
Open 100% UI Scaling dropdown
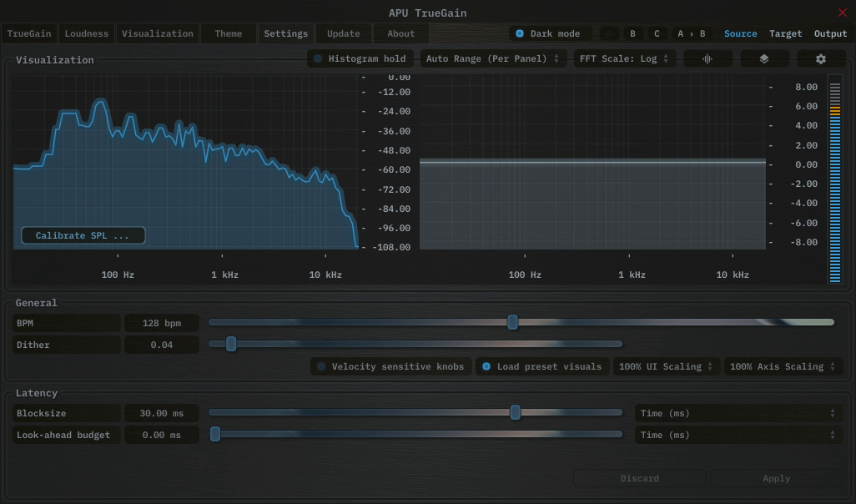pos(666,366)
